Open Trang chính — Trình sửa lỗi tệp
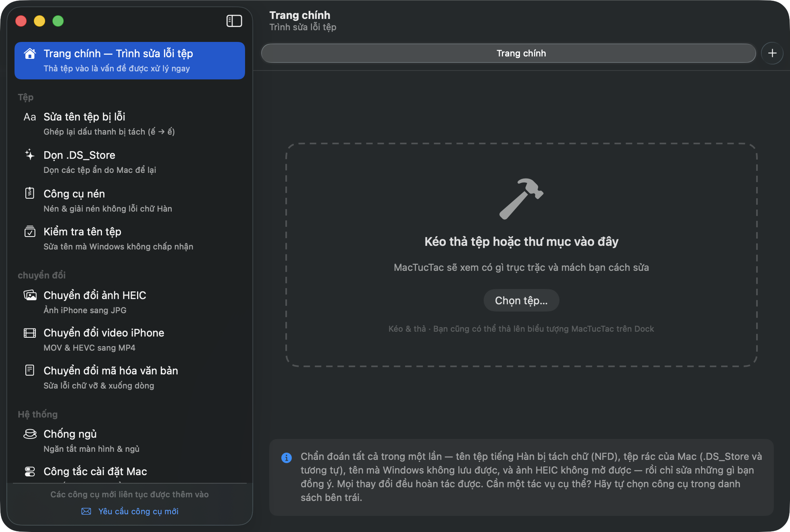Viewport: 790px width, 532px height. tap(130, 60)
